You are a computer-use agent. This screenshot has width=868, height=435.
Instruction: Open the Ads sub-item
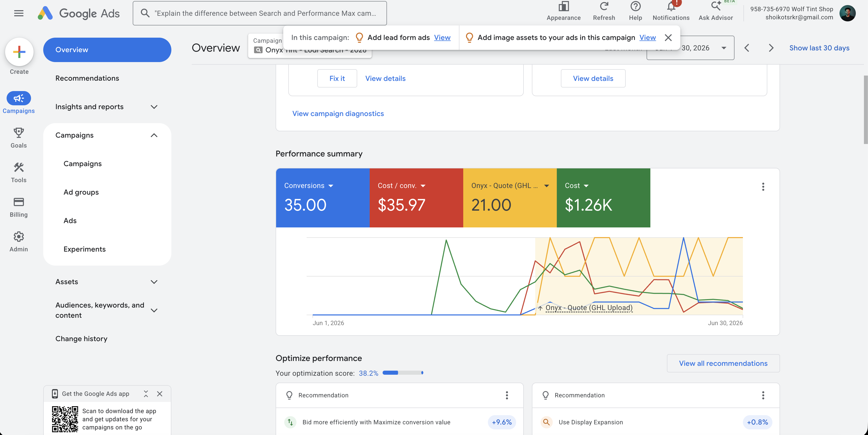pos(70,221)
